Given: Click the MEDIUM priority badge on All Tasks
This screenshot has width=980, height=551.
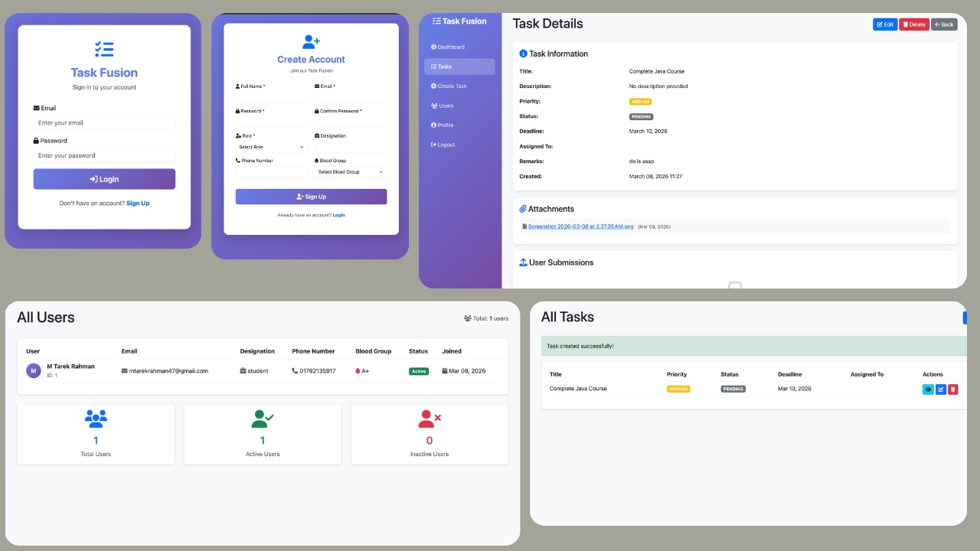Looking at the screenshot, I should (679, 389).
